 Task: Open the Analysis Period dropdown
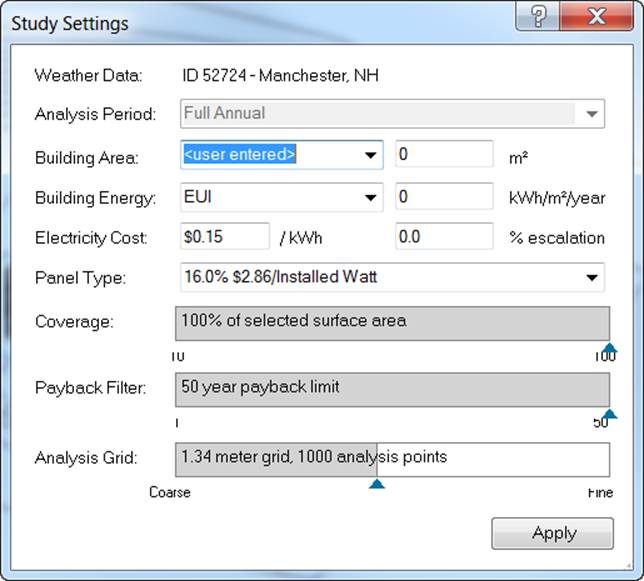(392, 114)
